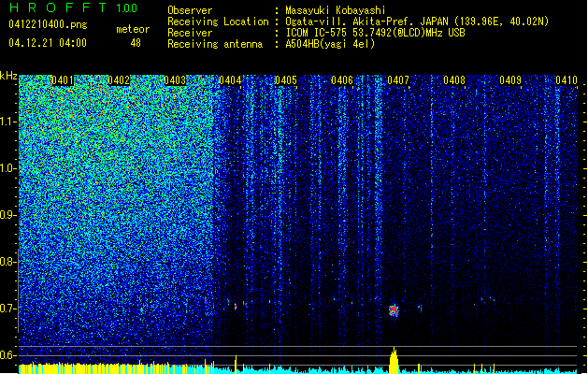Click the 0403 time marker
588x374 pixels.
(x=175, y=80)
